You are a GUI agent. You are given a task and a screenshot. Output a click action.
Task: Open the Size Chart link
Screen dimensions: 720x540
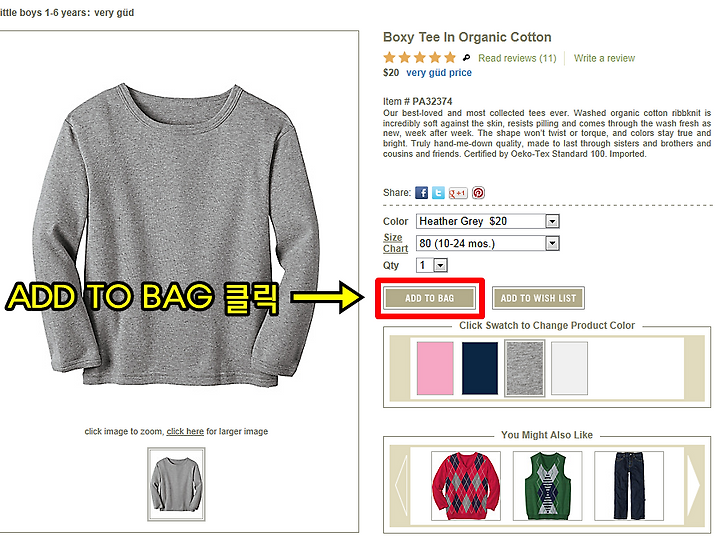pyautogui.click(x=395, y=243)
